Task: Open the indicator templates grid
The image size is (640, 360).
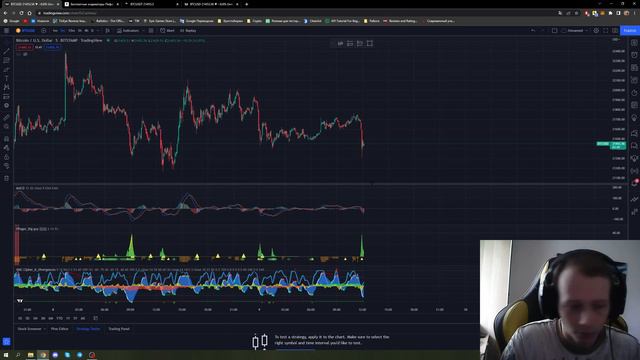Action: [x=151, y=31]
